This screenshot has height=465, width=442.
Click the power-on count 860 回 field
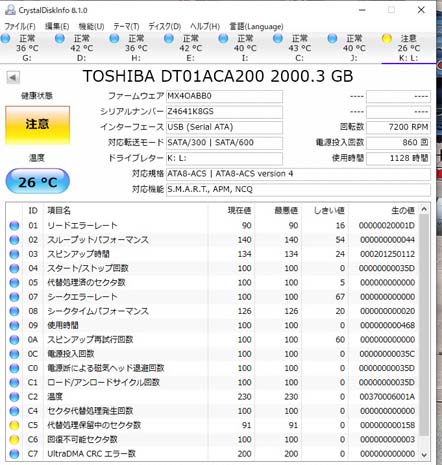pos(398,143)
